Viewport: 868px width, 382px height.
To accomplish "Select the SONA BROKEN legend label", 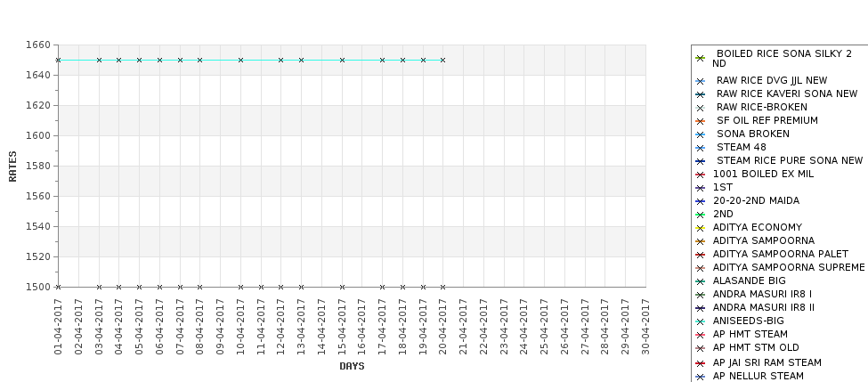I will point(753,134).
